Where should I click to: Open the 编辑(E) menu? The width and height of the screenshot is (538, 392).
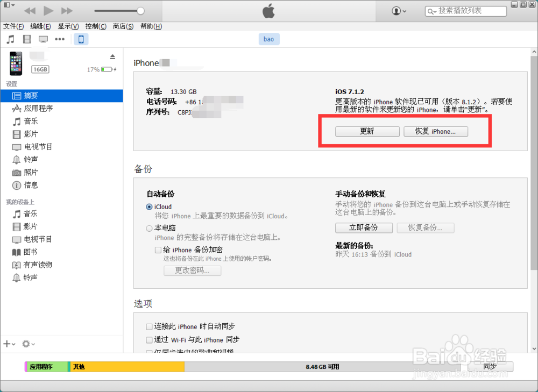(x=40, y=26)
